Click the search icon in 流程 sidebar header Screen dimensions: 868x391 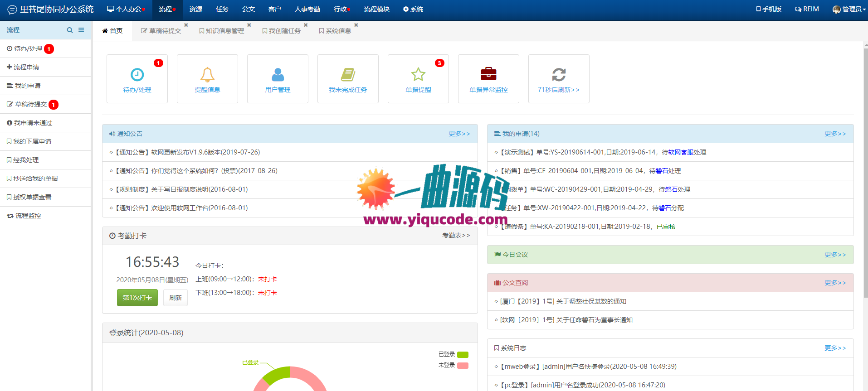pos(70,30)
